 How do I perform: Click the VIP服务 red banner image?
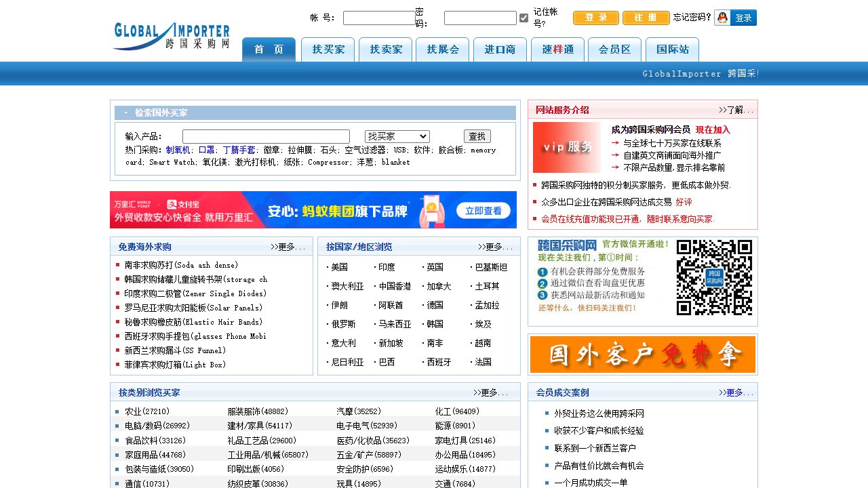click(x=567, y=147)
